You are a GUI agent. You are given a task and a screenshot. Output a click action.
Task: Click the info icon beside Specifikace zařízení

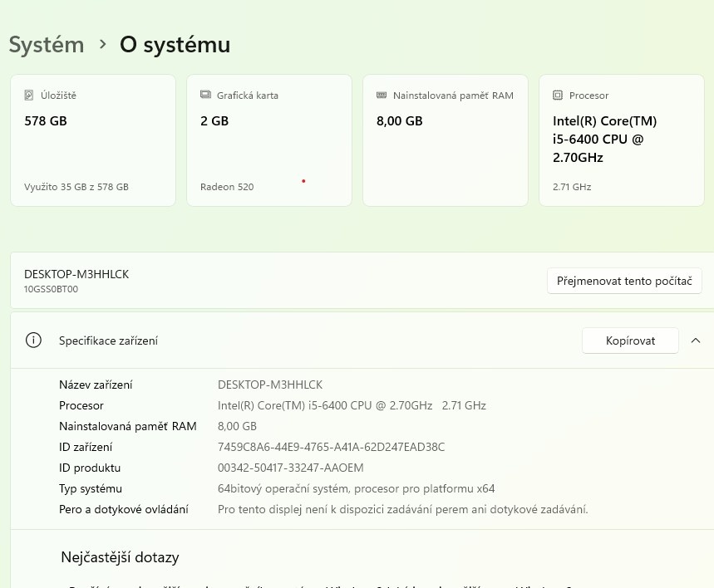coord(33,341)
